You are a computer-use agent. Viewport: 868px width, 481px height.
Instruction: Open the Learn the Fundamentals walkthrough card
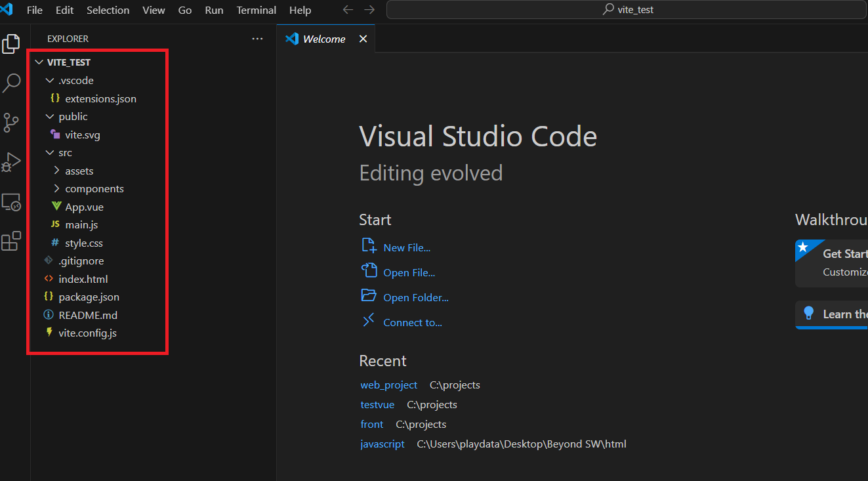pos(831,314)
